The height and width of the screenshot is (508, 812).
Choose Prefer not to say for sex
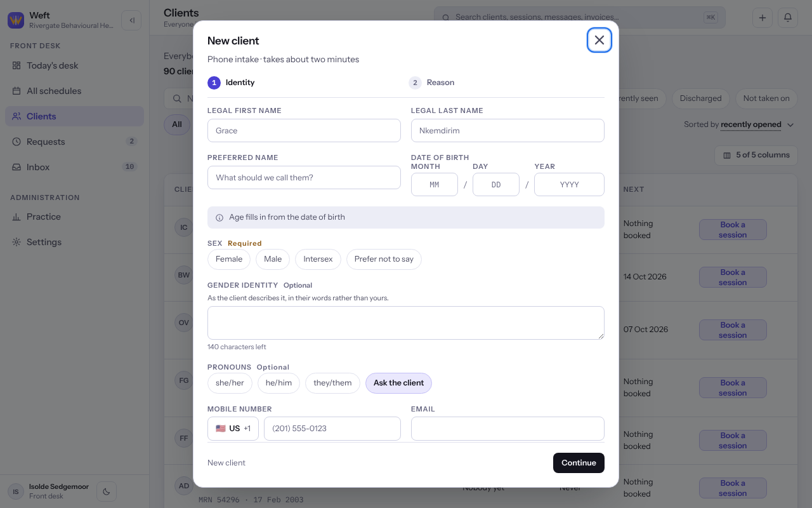point(384,259)
